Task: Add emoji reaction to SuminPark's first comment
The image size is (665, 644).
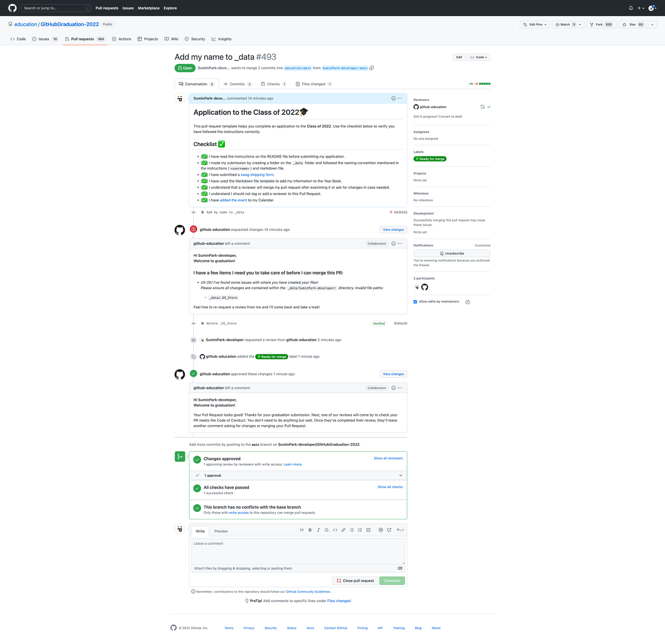Action: 393,98
